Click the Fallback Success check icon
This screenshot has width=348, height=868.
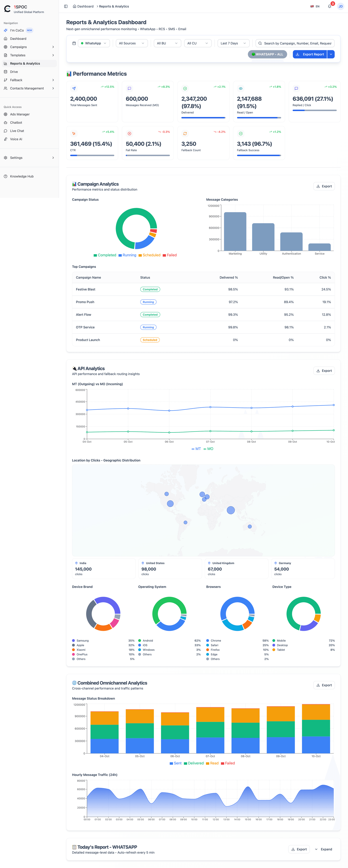point(241,133)
